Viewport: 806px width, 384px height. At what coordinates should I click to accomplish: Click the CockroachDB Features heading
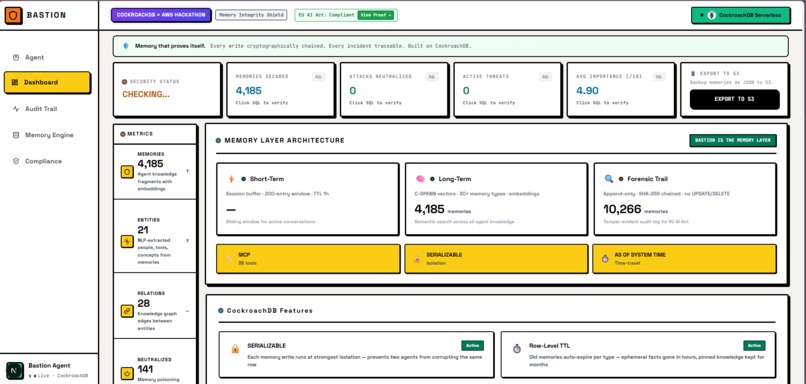point(269,311)
